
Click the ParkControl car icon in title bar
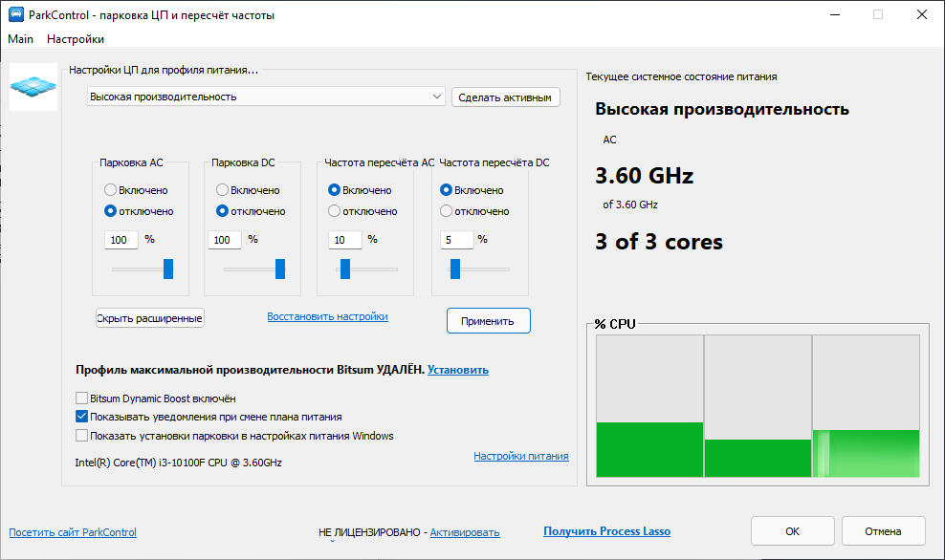click(x=15, y=14)
